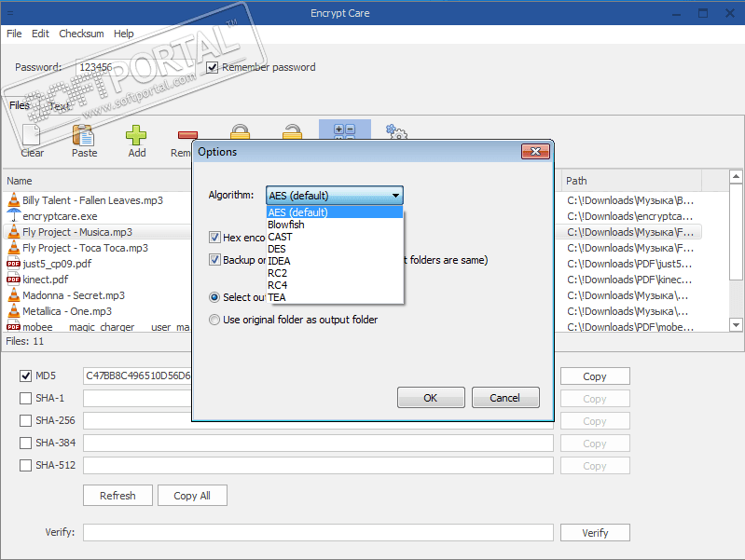
Task: Click VLC icon of Metallica - One.mp3
Action: pyautogui.click(x=14, y=310)
